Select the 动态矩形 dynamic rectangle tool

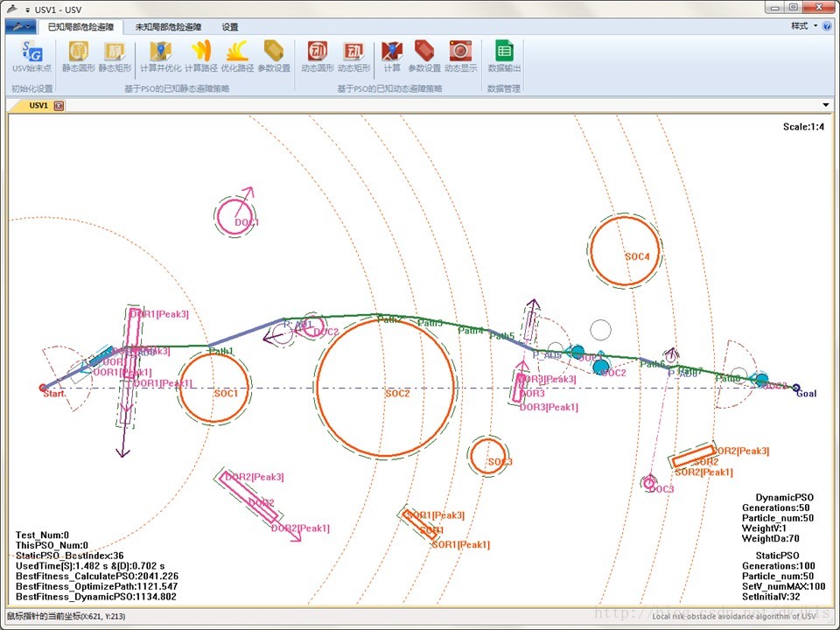[x=353, y=56]
